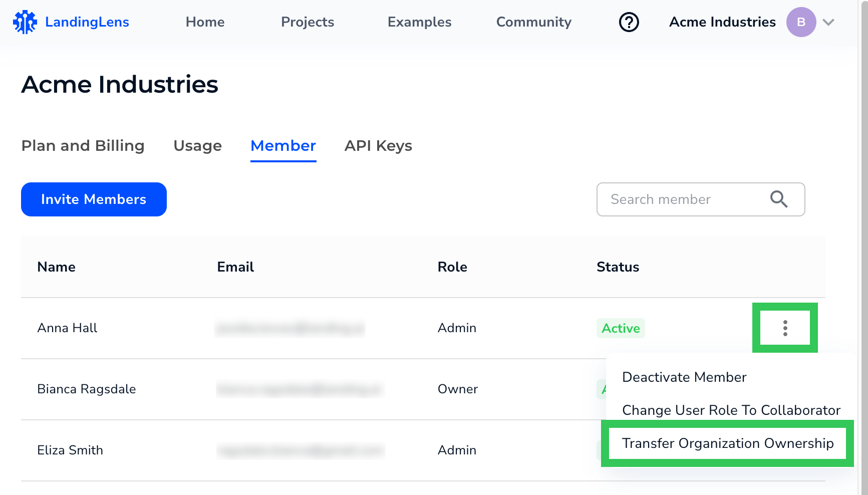Click Acme Industries in the top bar
The width and height of the screenshot is (868, 495).
pyautogui.click(x=722, y=22)
